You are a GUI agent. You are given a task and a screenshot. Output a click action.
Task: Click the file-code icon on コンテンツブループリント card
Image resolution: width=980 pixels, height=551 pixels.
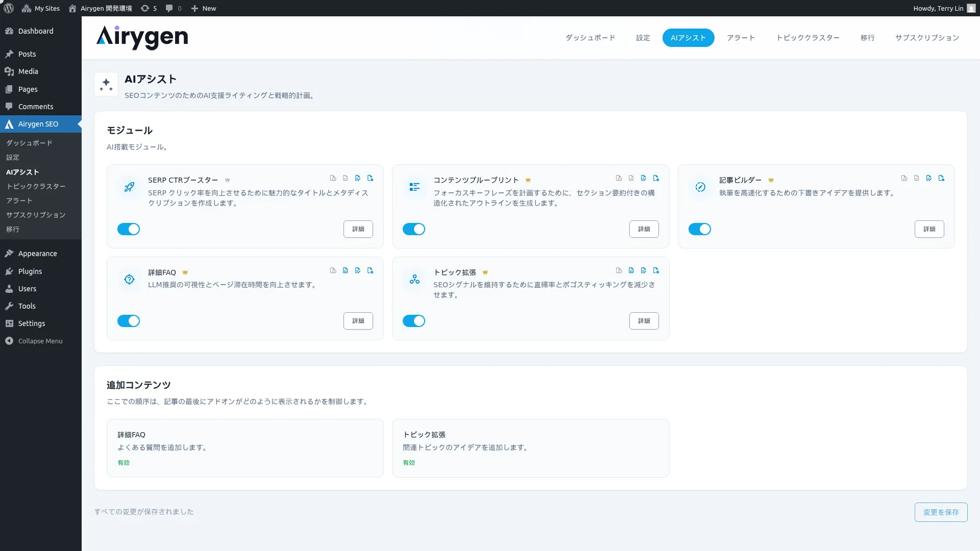[x=631, y=178]
